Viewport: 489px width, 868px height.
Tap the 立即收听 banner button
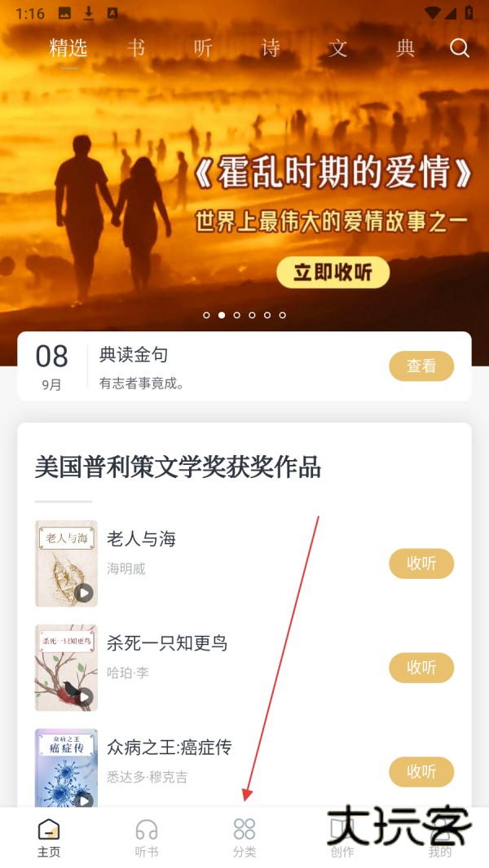pyautogui.click(x=333, y=272)
